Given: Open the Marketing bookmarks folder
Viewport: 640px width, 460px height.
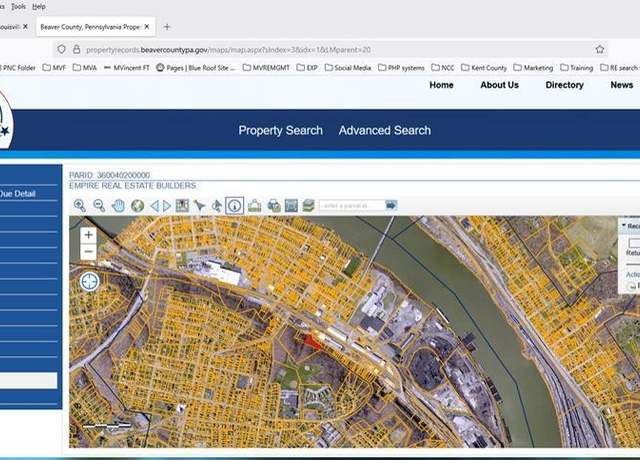Looking at the screenshot, I should pos(533,68).
